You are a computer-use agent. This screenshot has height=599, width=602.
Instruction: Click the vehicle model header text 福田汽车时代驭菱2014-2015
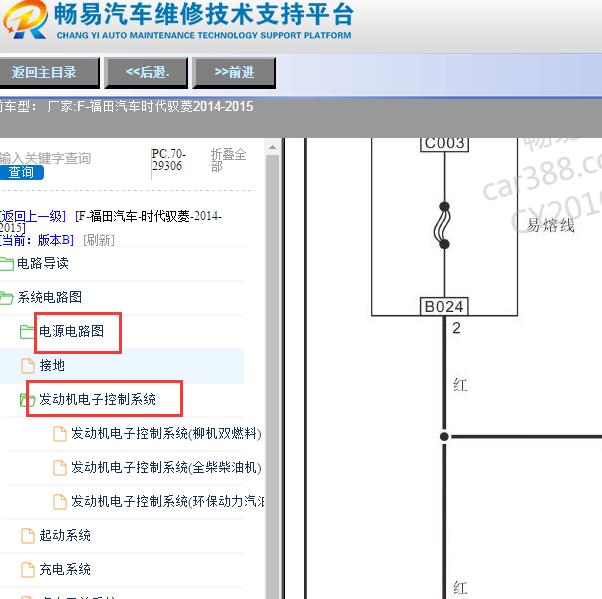[171, 106]
